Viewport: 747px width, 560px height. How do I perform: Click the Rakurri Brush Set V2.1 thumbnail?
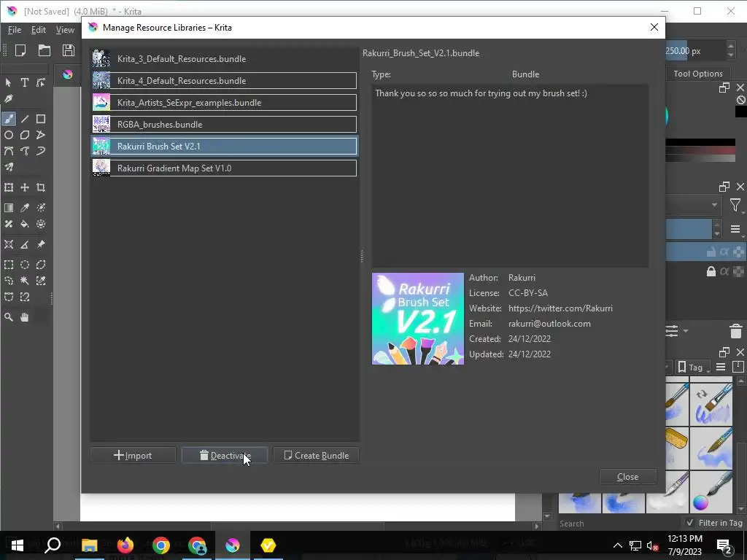click(x=418, y=319)
